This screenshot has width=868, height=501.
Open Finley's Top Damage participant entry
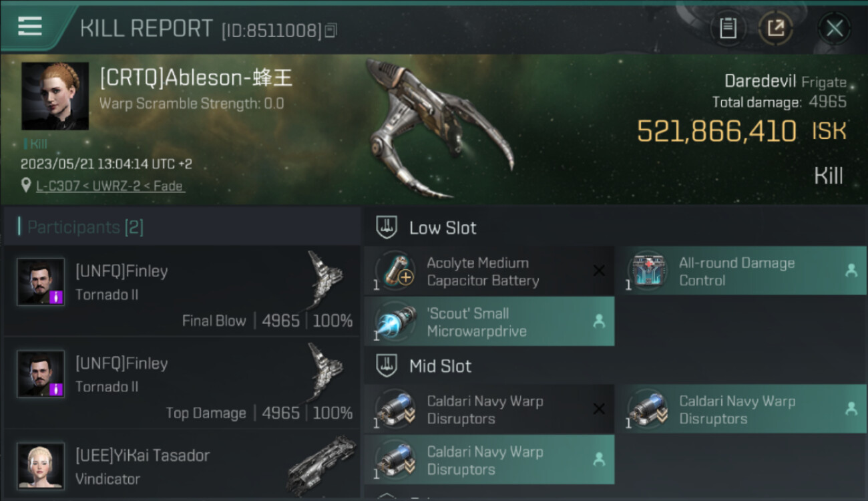point(182,382)
